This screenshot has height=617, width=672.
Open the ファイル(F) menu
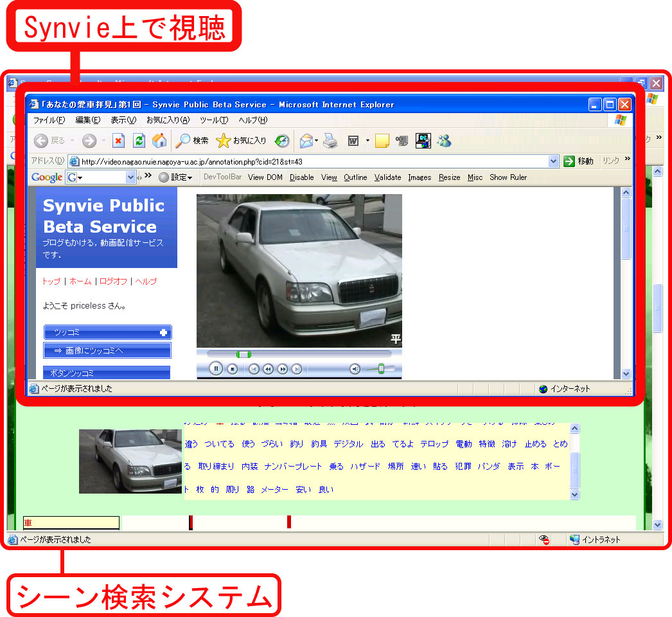point(49,120)
